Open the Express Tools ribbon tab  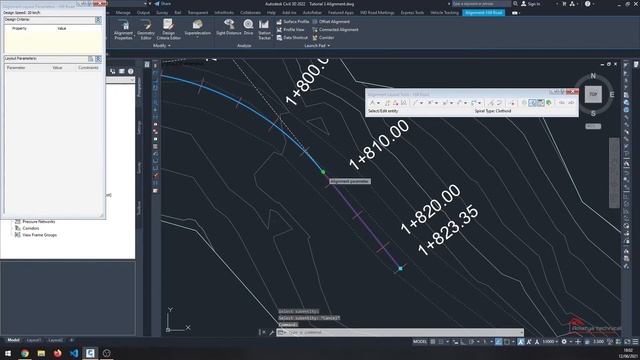coord(412,13)
